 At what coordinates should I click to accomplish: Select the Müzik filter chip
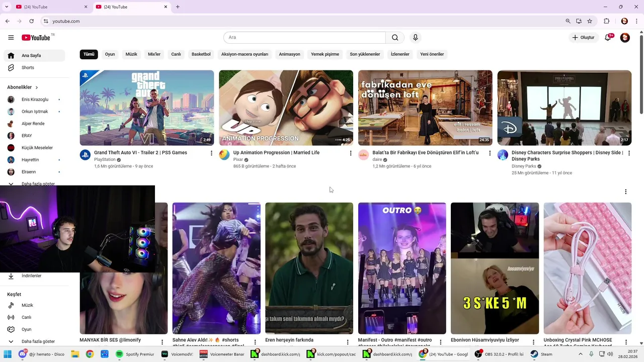[x=131, y=54]
